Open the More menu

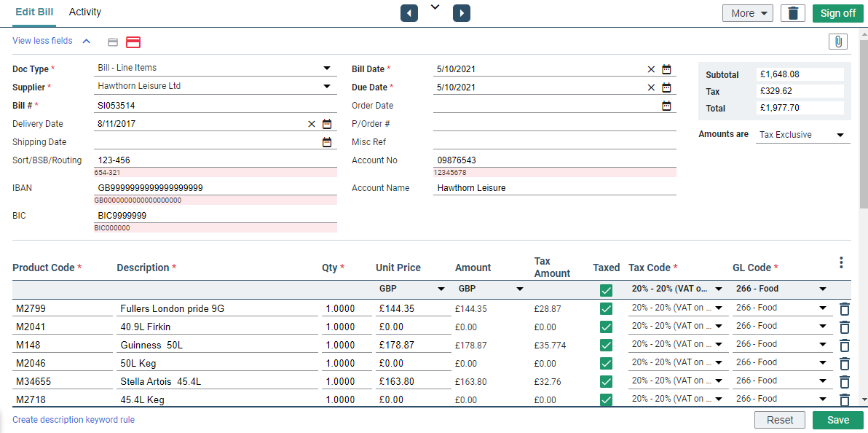[x=748, y=13]
